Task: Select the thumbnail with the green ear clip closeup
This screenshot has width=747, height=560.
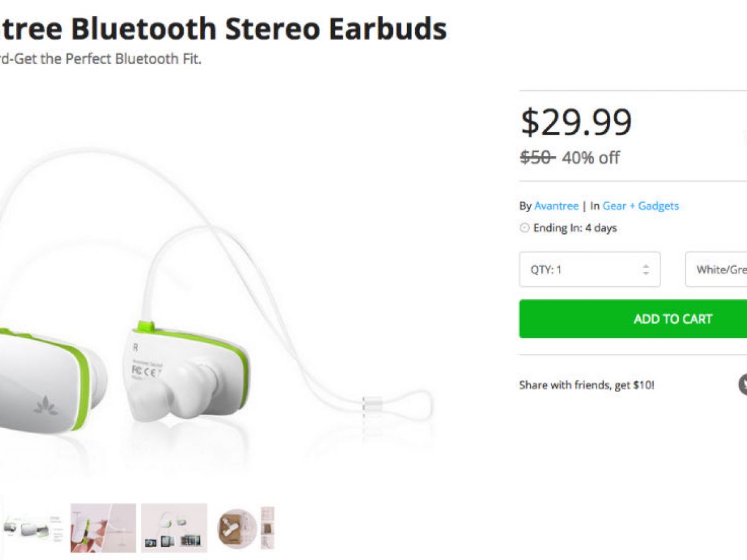Action: 103,528
